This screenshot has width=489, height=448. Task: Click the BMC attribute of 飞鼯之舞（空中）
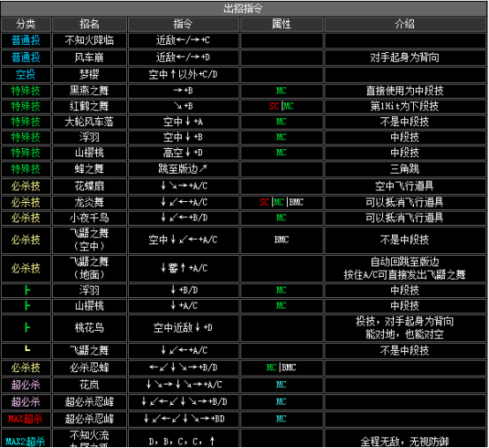282,240
